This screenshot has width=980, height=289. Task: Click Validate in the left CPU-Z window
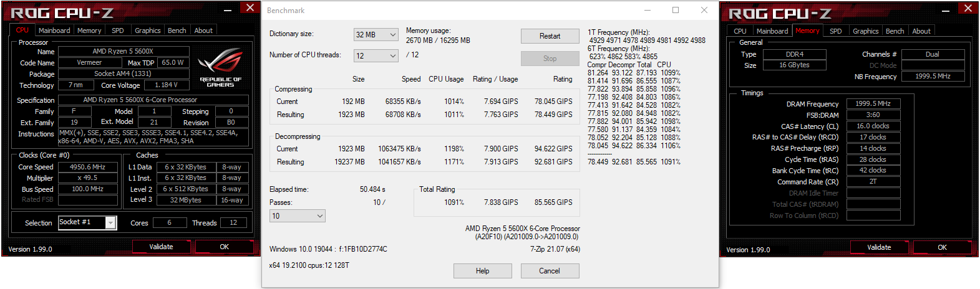pyautogui.click(x=162, y=247)
